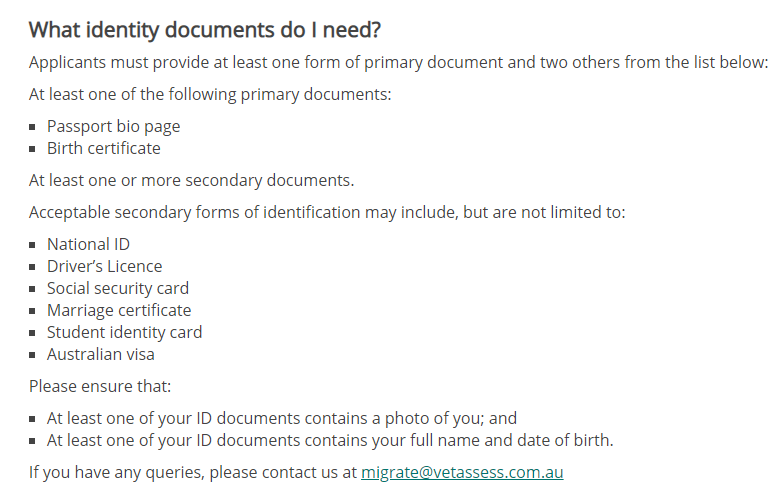Screen dimensions: 783x492
Task: Click the bullet marker beside 'Australian visa'
Action: [34, 355]
